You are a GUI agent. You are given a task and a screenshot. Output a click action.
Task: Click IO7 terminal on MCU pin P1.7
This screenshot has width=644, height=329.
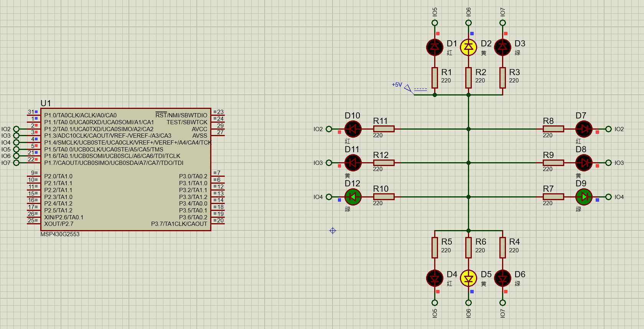click(x=16, y=163)
